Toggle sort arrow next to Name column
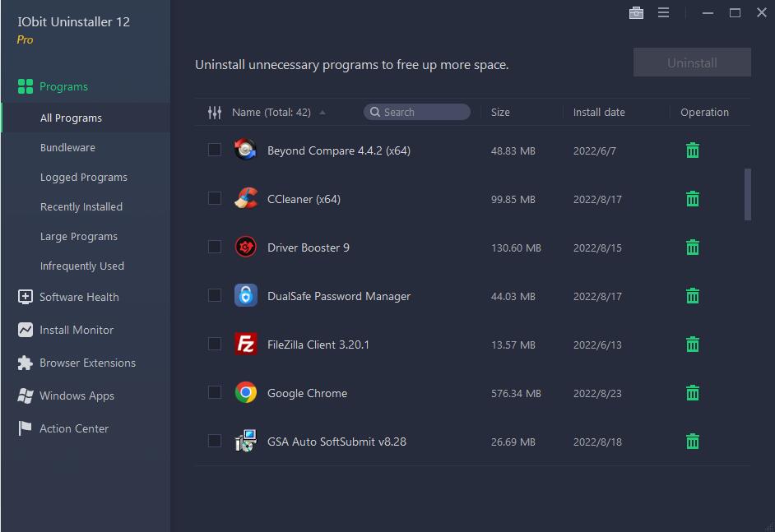Viewport: 775px width, 532px height. point(323,113)
